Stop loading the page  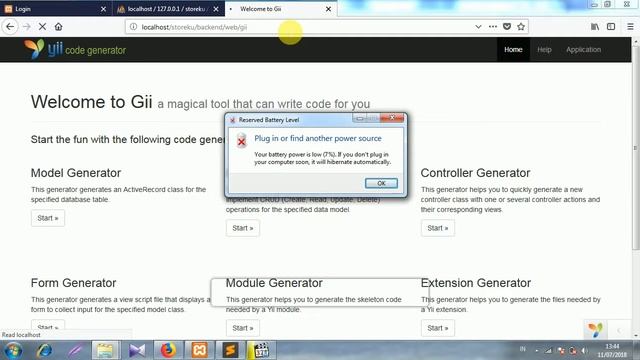[x=42, y=27]
